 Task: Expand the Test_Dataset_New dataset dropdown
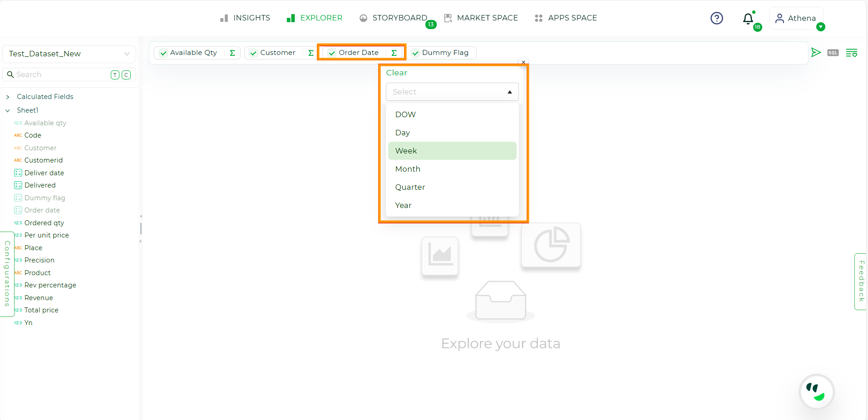pos(126,54)
